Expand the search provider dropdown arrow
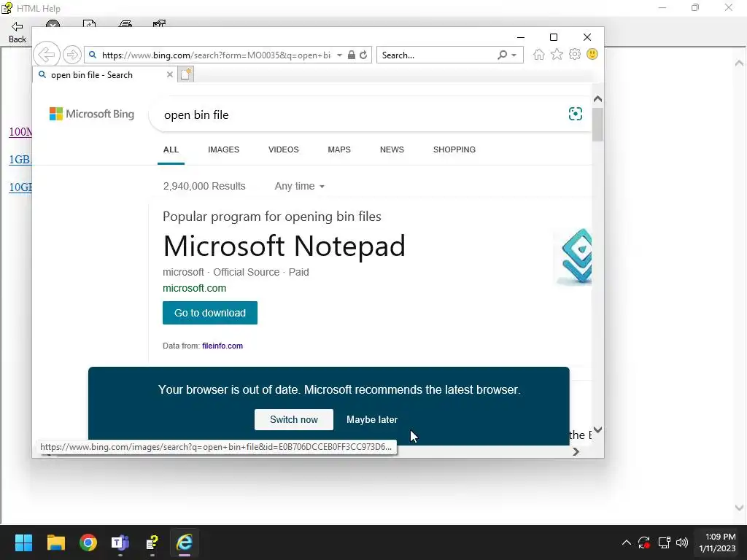The width and height of the screenshot is (747, 560). 514,55
